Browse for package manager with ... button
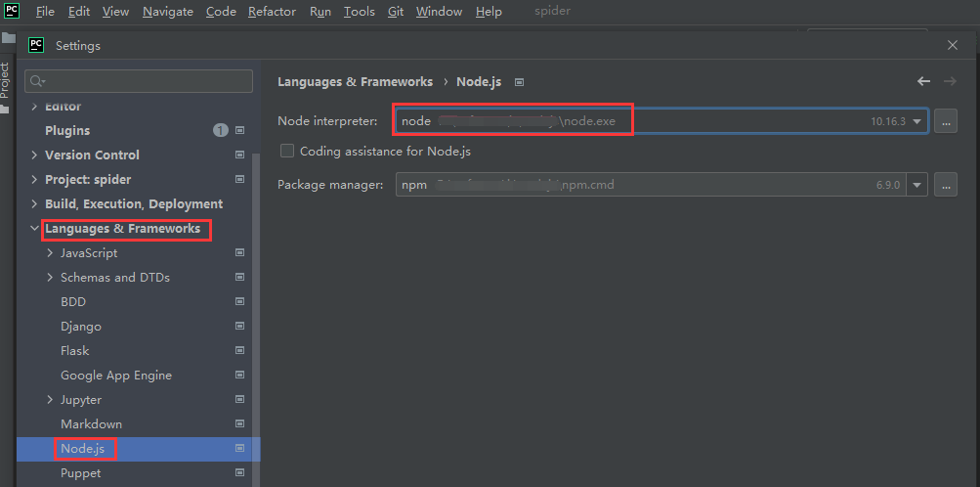This screenshot has width=980, height=487. point(946,185)
